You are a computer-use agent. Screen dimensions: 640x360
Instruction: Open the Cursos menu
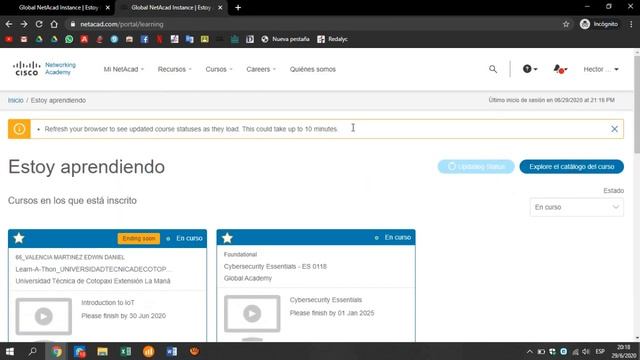[219, 69]
